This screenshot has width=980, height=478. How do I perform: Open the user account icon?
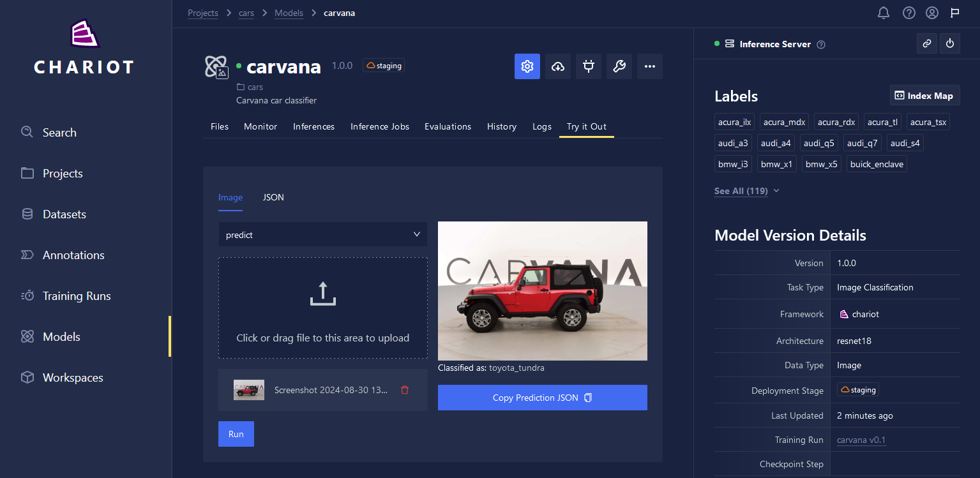tap(932, 13)
